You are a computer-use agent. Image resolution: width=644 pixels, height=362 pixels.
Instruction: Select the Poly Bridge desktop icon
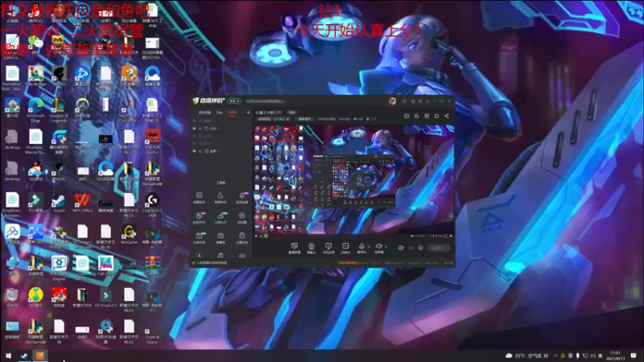(x=35, y=76)
